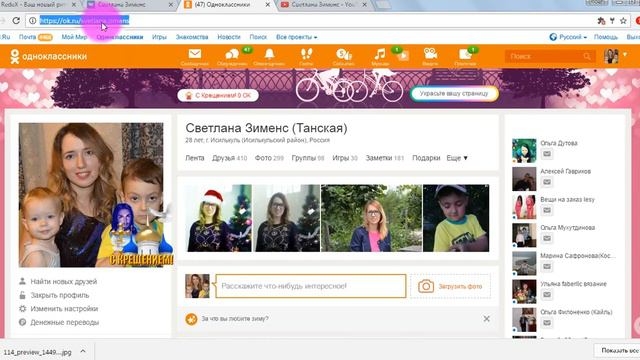Send message to Марина Сафронова envelope icon

547,267
